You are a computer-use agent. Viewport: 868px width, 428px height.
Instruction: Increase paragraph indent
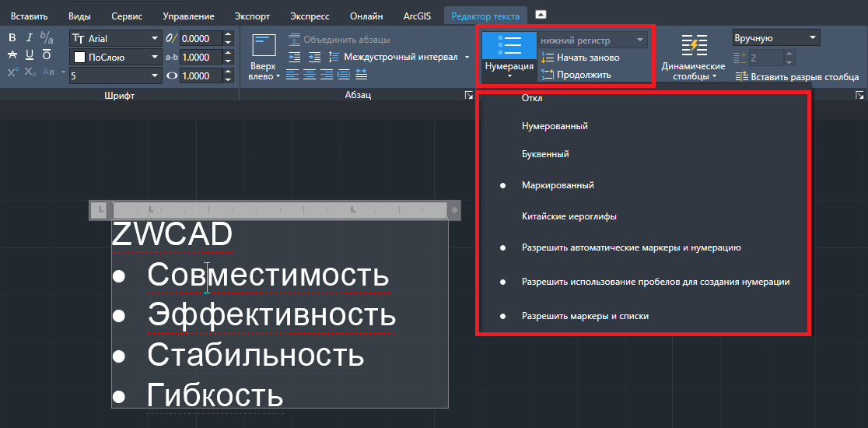[x=314, y=57]
